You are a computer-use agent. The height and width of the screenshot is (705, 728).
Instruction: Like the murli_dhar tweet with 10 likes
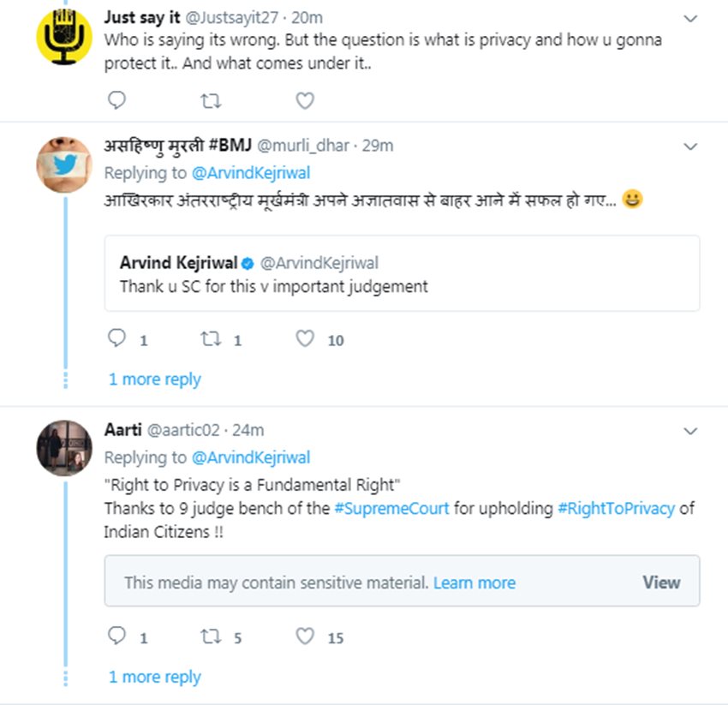305,339
